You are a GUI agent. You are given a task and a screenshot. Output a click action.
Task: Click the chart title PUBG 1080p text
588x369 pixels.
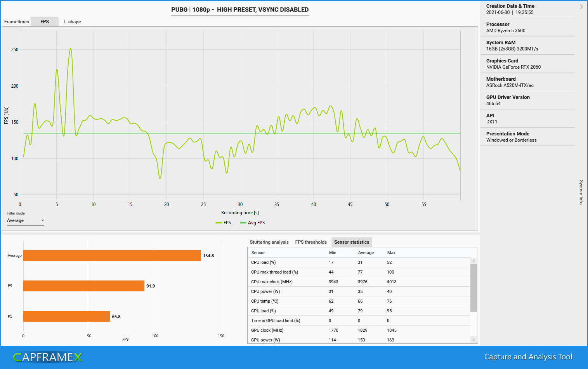[x=240, y=10]
